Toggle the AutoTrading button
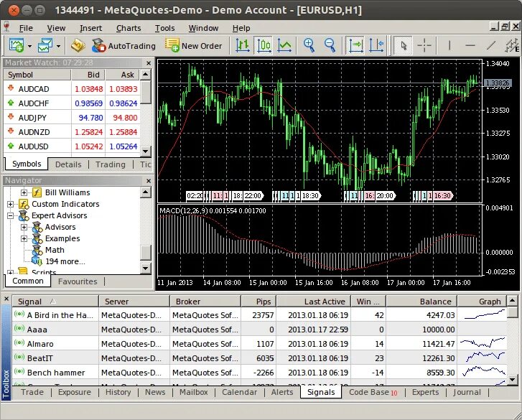 (123, 46)
